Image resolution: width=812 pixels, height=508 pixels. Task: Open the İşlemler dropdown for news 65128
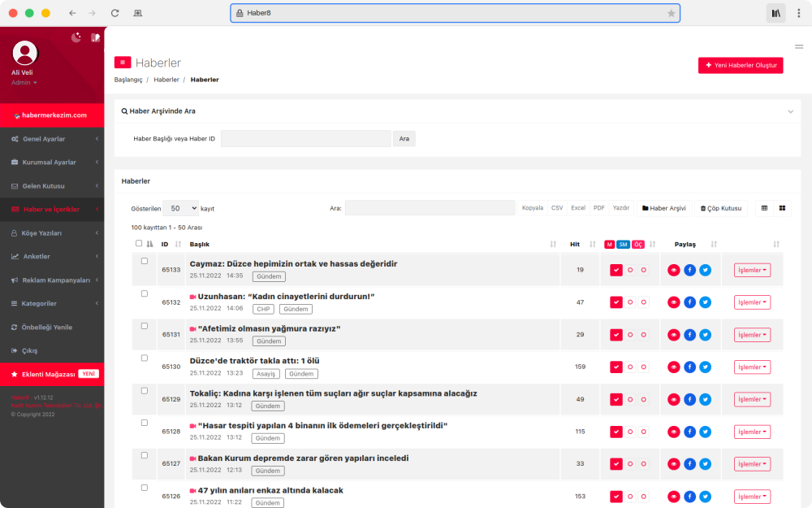pos(752,432)
